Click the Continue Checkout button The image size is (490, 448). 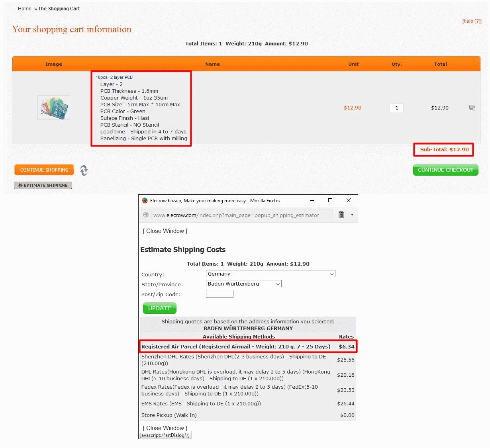point(445,170)
